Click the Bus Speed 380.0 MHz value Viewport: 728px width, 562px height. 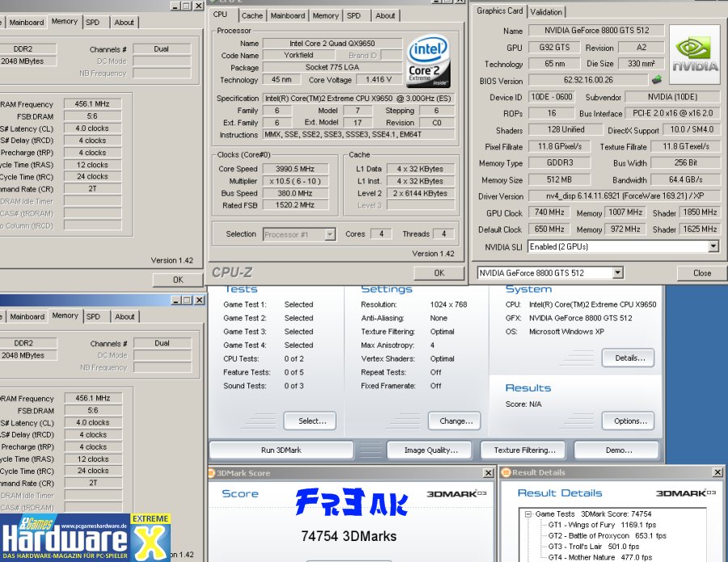tap(295, 193)
